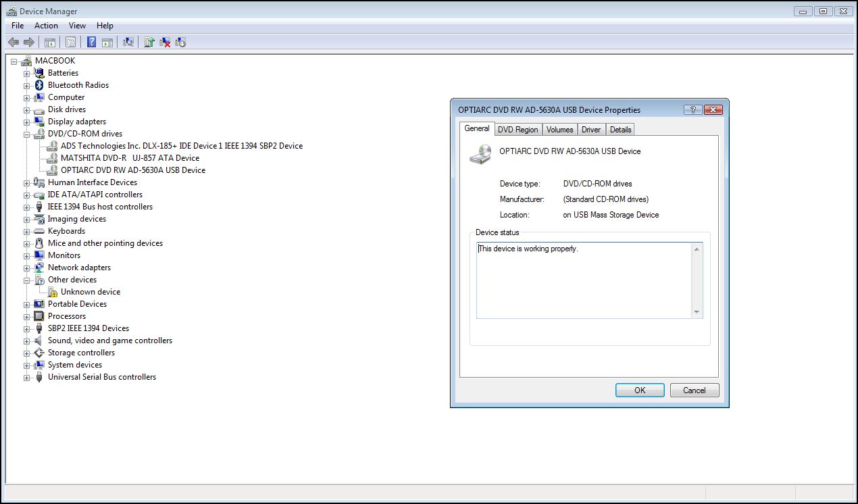858x504 pixels.
Task: Expand the Universal Serial Bus controllers node
Action: (26, 377)
